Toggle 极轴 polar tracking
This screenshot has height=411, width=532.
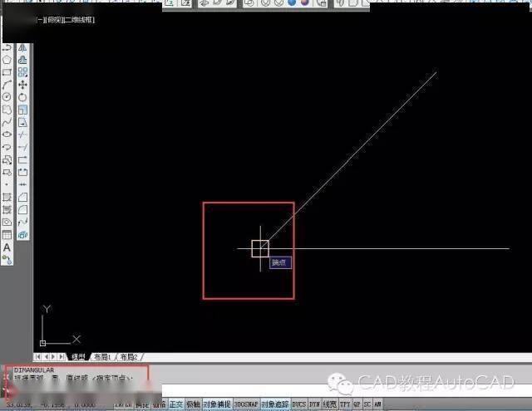point(193,404)
